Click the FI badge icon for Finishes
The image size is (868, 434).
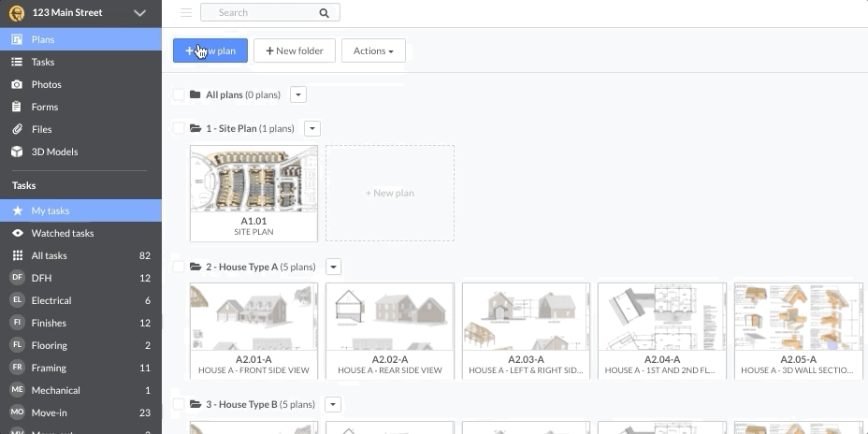tap(17, 322)
